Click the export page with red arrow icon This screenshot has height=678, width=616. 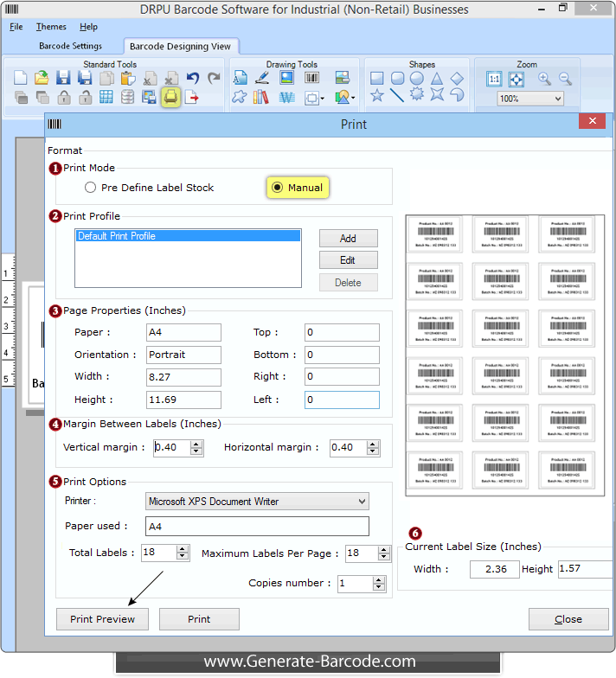(192, 97)
